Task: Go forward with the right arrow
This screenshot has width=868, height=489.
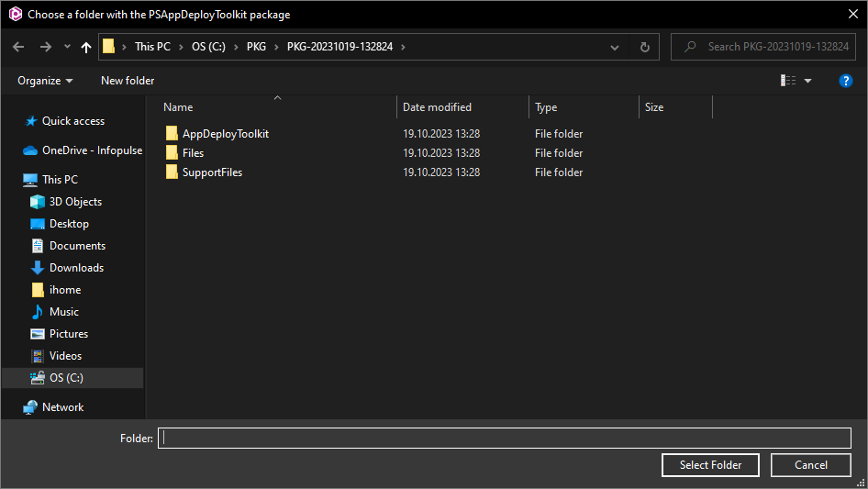Action: tap(45, 47)
